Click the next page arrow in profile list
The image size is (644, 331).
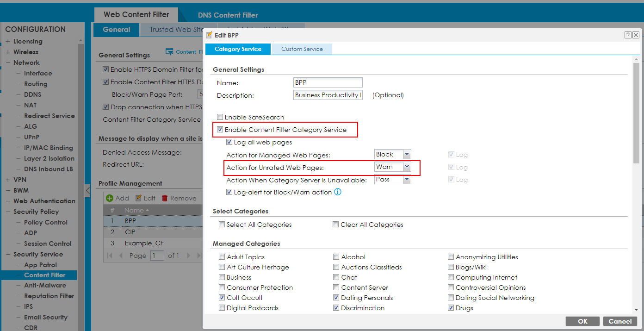pyautogui.click(x=188, y=255)
